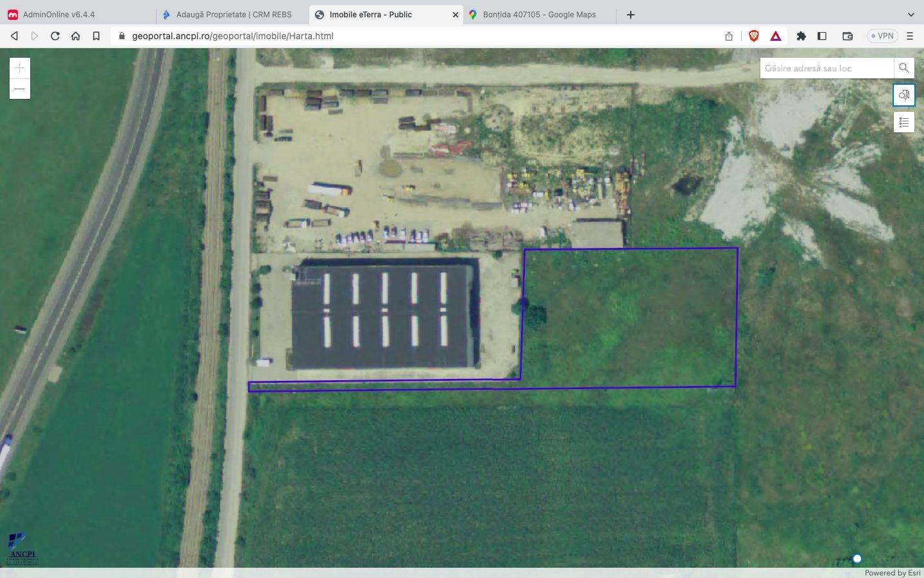This screenshot has height=578, width=924.
Task: Zoom in on the map
Action: (20, 68)
